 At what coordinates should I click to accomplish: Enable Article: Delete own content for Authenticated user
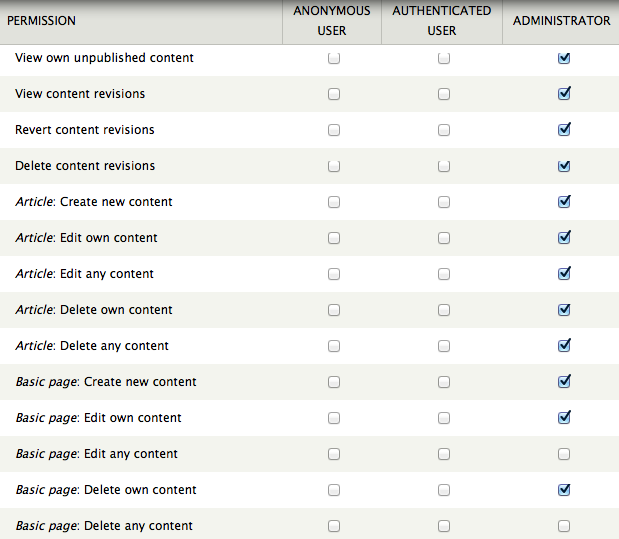tap(444, 310)
